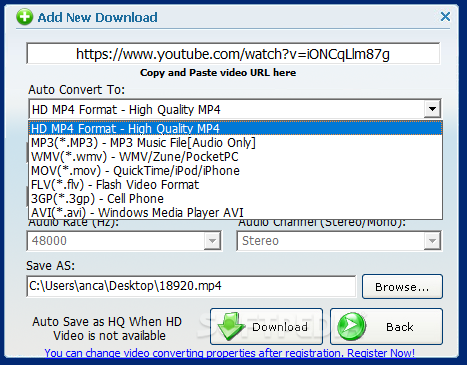
Task: Click the Download button
Action: click(x=266, y=326)
